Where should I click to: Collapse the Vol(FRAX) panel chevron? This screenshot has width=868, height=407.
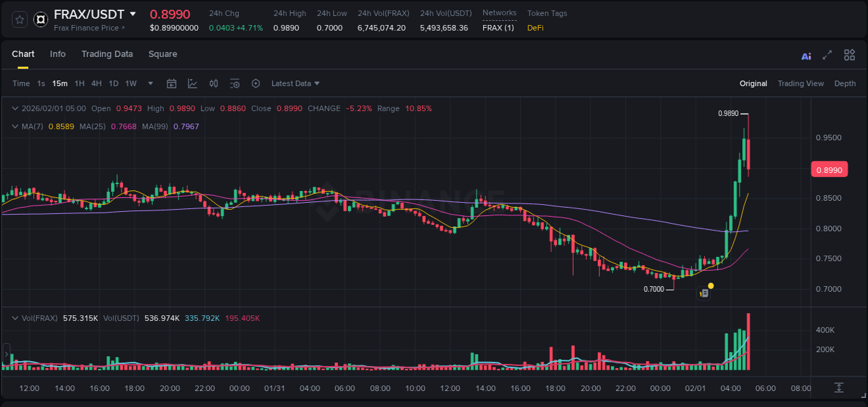click(x=14, y=317)
